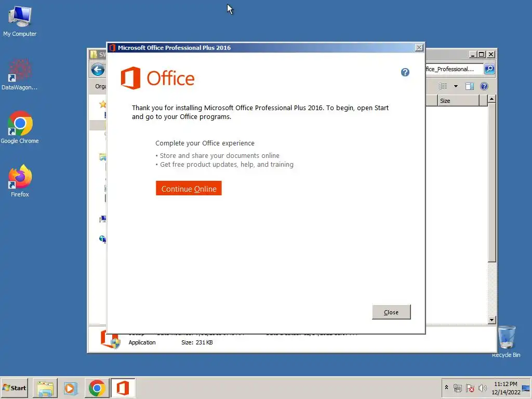The height and width of the screenshot is (399, 532).
Task: Click the Explorer vertical scrollbar thumb
Action: [x=491, y=182]
